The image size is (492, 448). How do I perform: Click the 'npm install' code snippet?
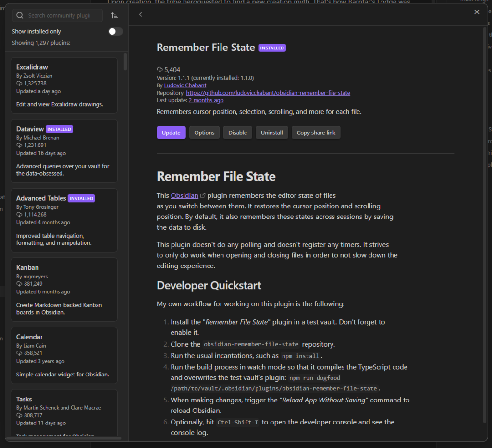300,356
